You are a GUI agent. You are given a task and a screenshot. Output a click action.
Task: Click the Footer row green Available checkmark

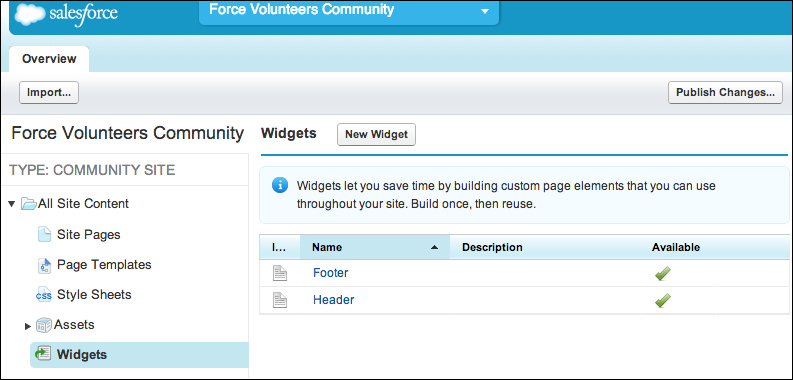(x=663, y=273)
